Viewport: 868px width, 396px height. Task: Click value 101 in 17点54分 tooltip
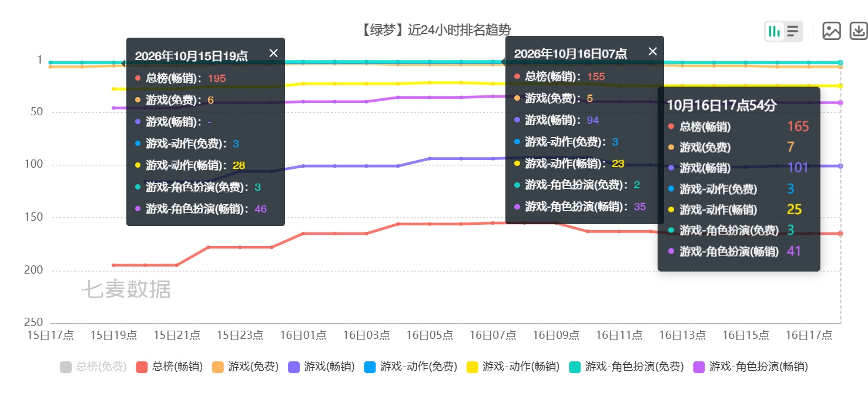(x=798, y=168)
